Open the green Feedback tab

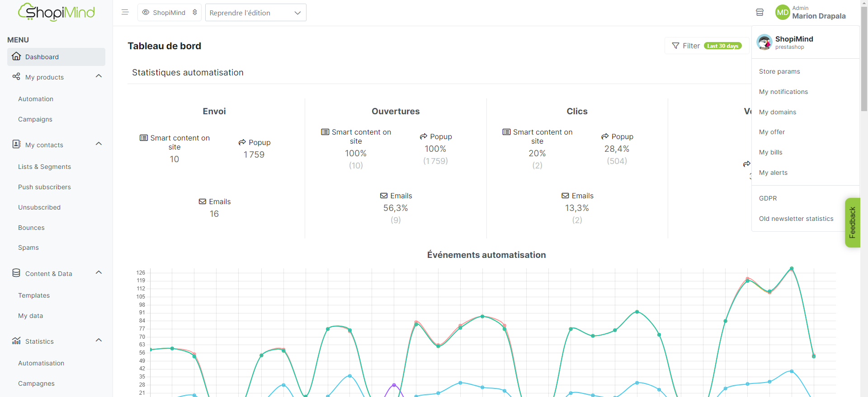click(852, 223)
